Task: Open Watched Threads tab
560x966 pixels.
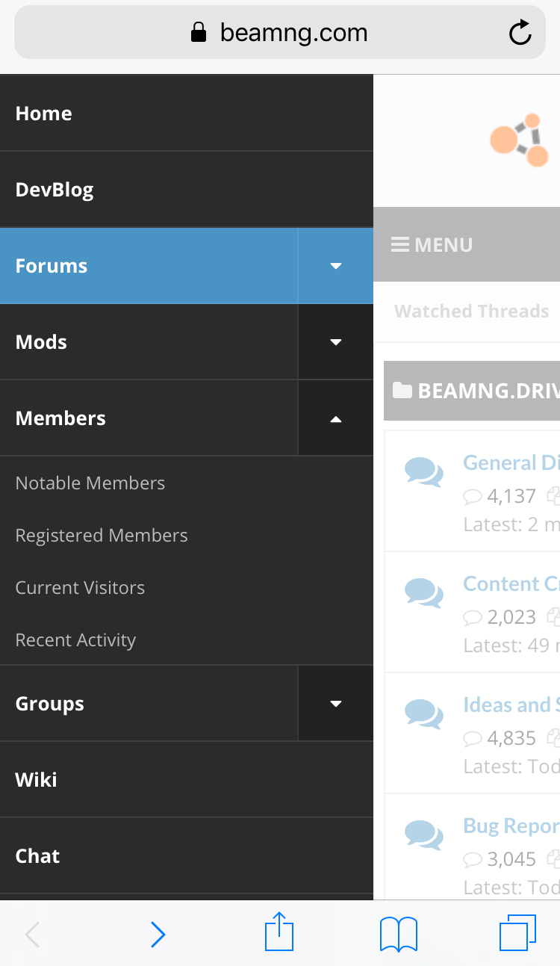Action: pyautogui.click(x=472, y=312)
